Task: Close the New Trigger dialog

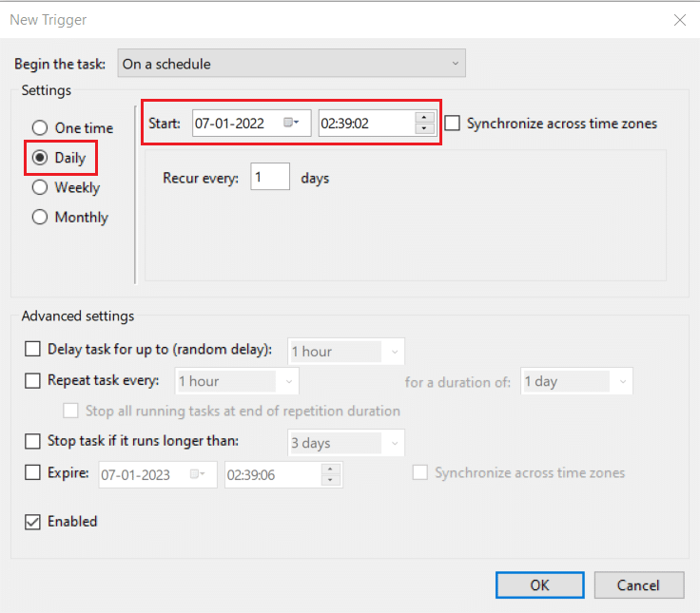Action: pyautogui.click(x=679, y=20)
